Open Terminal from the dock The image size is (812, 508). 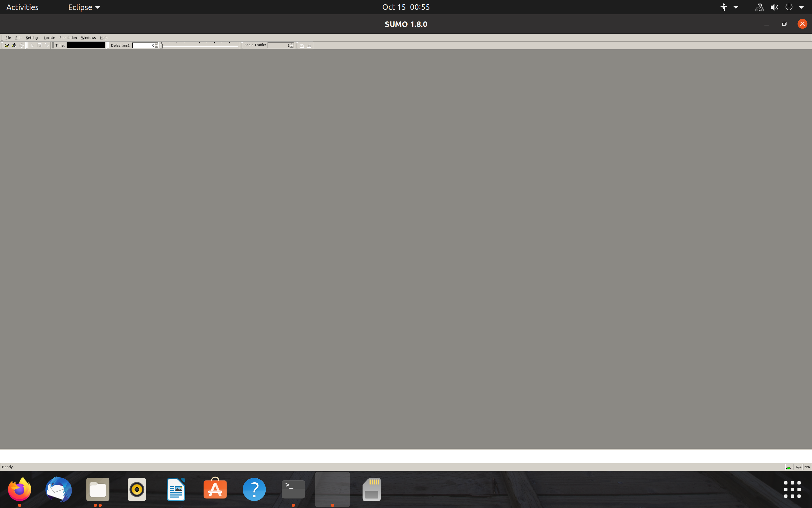tap(293, 489)
